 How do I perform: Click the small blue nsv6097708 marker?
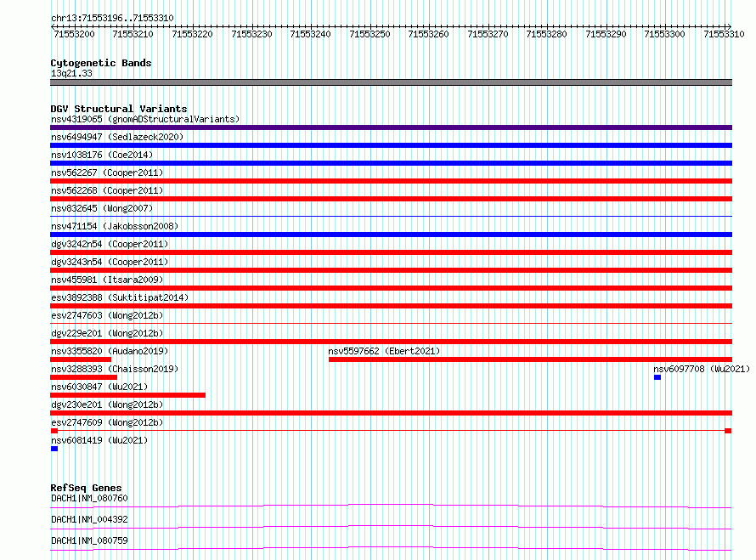(657, 377)
